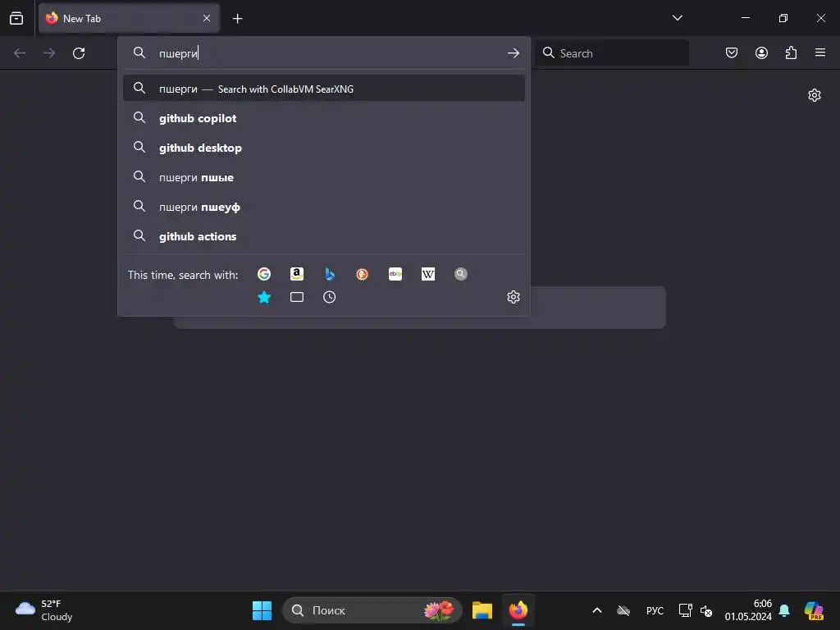This screenshot has width=840, height=630.
Task: Open the muted volume tray icon
Action: 706,610
